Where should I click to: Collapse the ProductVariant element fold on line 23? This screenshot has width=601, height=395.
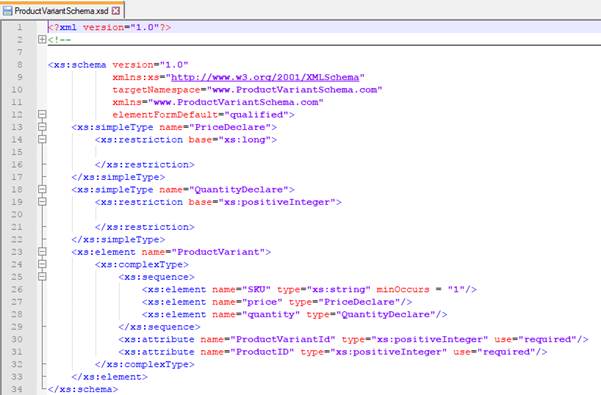tap(42, 252)
